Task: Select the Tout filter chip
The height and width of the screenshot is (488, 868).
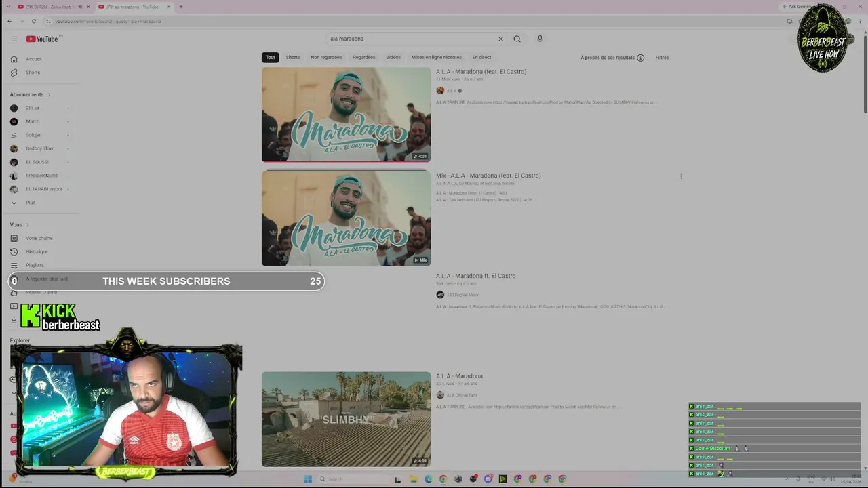Action: pos(271,58)
